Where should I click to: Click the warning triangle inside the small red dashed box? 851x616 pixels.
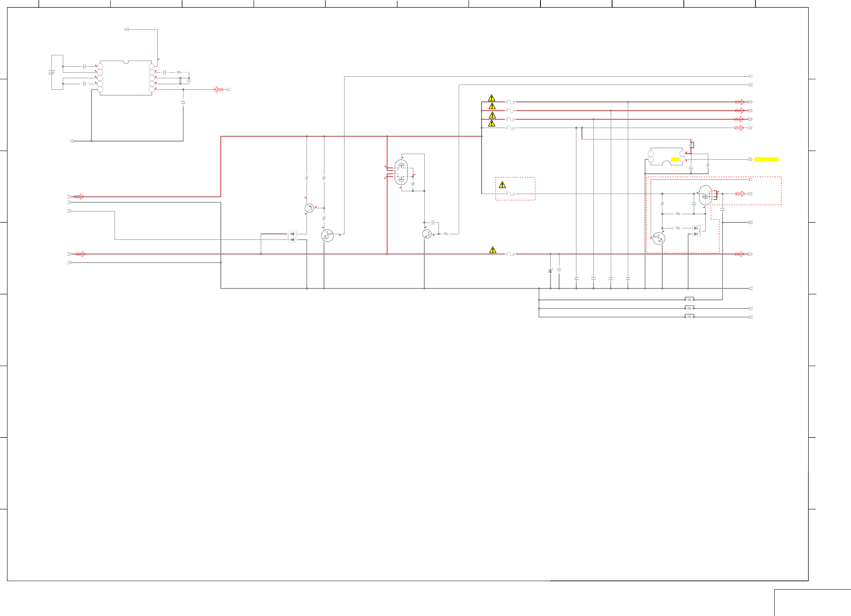coord(502,185)
